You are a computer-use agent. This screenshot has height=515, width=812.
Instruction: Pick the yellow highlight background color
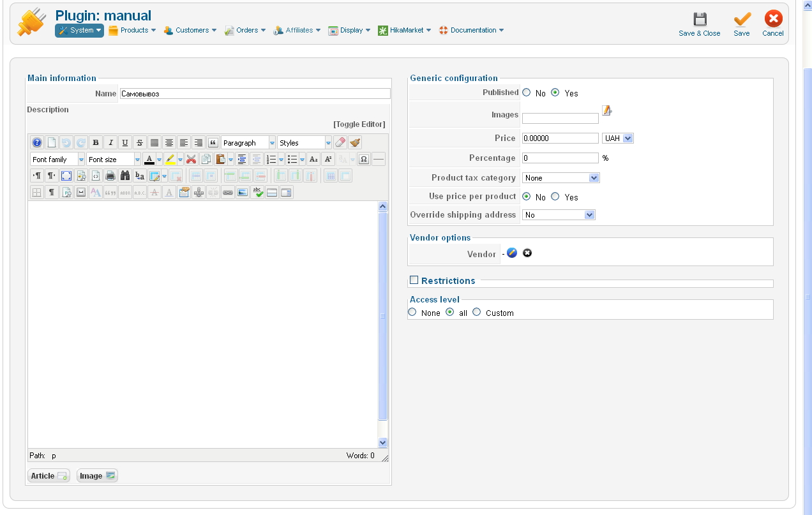[x=170, y=159]
